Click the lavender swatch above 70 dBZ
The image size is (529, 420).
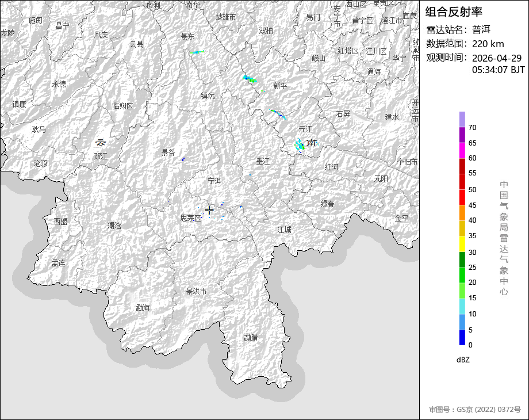pyautogui.click(x=462, y=119)
